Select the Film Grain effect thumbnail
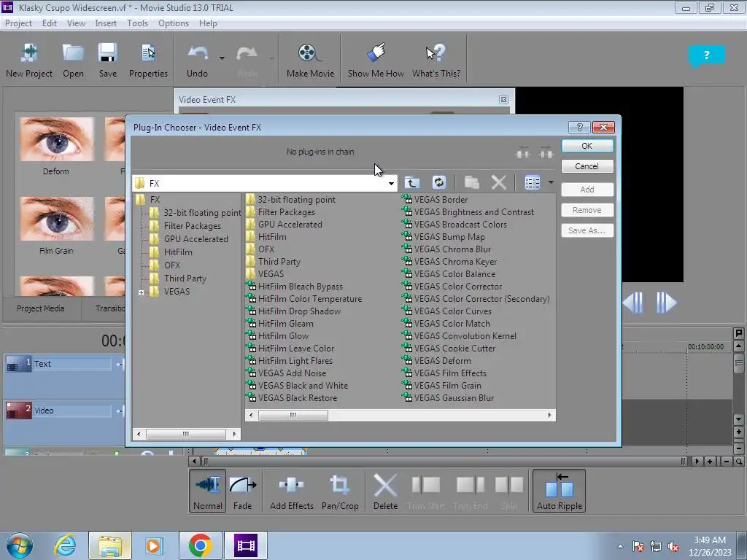The height and width of the screenshot is (560, 747). 57,219
